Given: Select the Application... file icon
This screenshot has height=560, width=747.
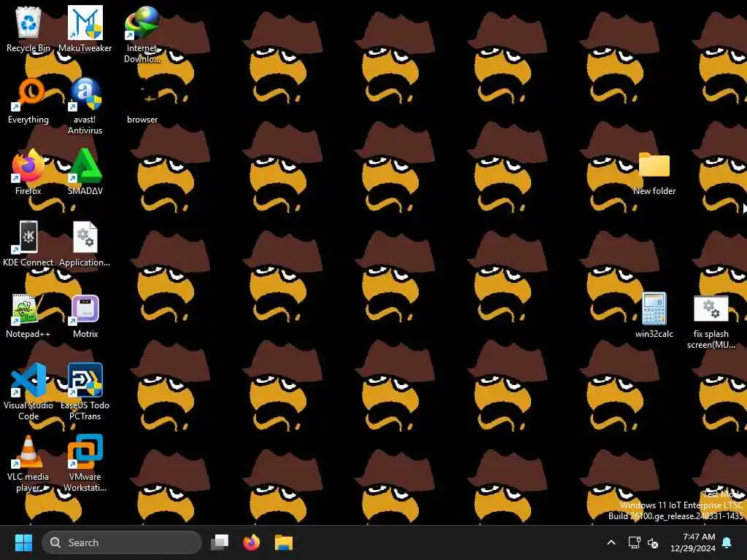Looking at the screenshot, I should click(x=85, y=244).
